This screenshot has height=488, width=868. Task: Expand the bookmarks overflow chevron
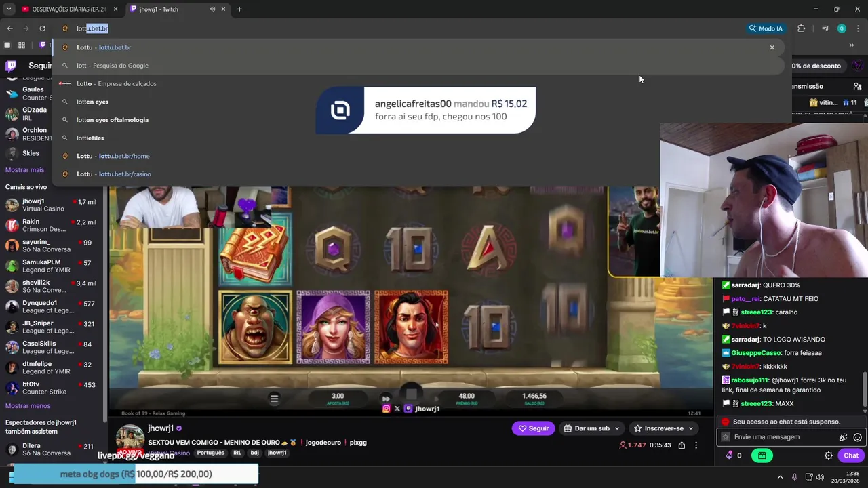coord(851,45)
